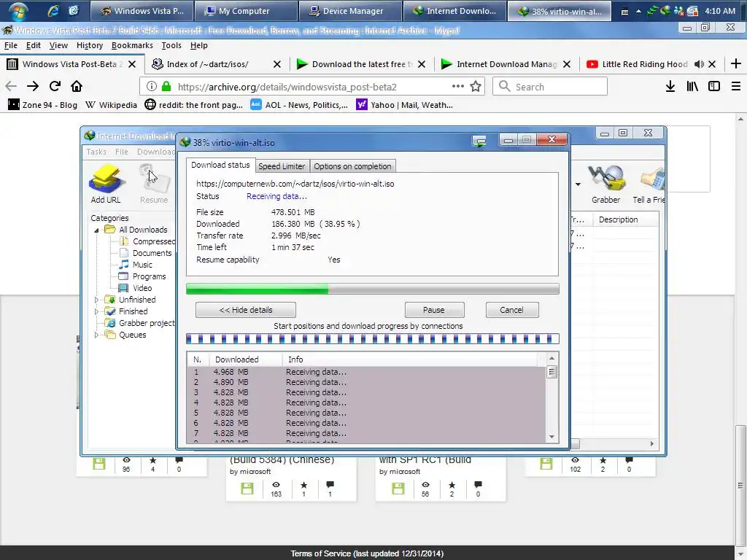The image size is (747, 560).
Task: Select the Video category
Action: coord(136,288)
